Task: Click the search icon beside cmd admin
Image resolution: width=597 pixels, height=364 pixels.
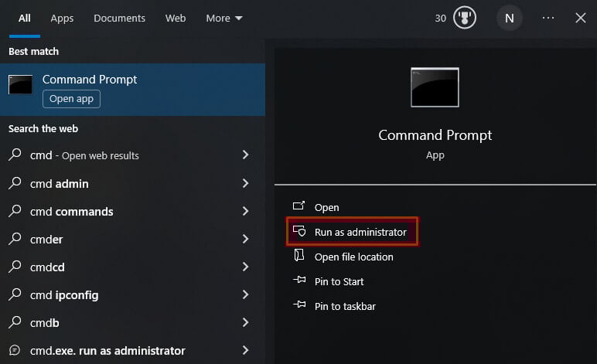Action: (15, 183)
